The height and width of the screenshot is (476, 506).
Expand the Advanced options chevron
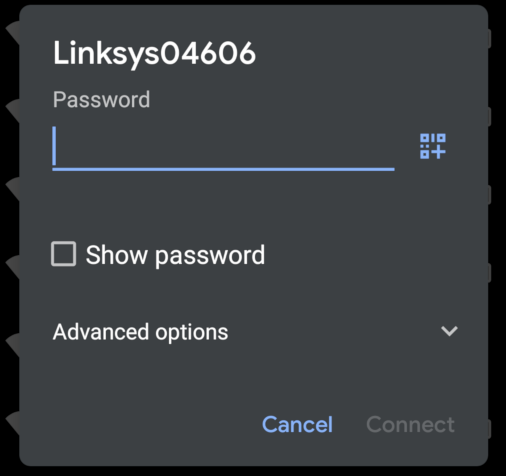pyautogui.click(x=449, y=331)
